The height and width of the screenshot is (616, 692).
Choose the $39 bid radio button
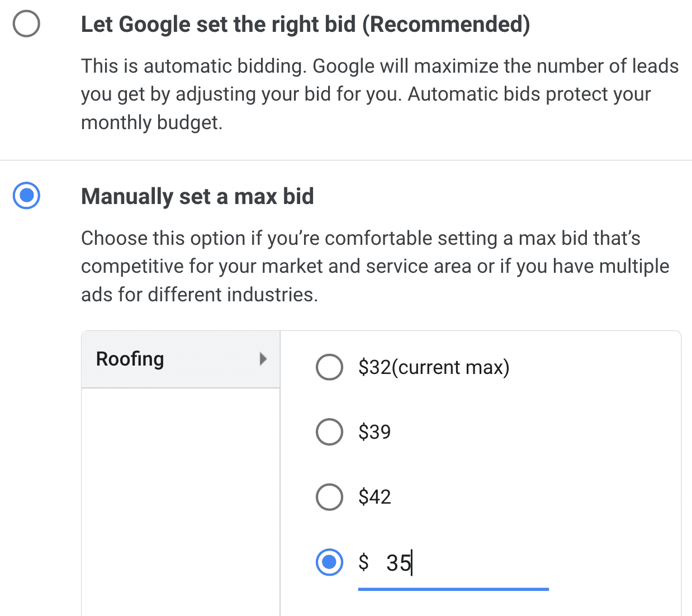click(329, 432)
